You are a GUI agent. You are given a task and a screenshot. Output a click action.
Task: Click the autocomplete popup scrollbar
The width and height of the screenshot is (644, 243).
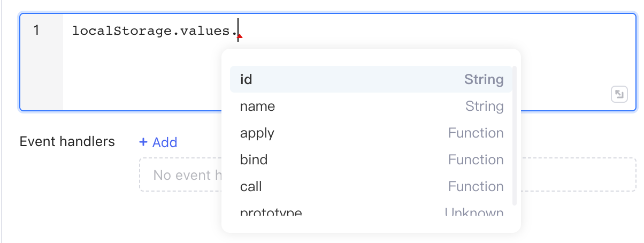tap(514, 134)
